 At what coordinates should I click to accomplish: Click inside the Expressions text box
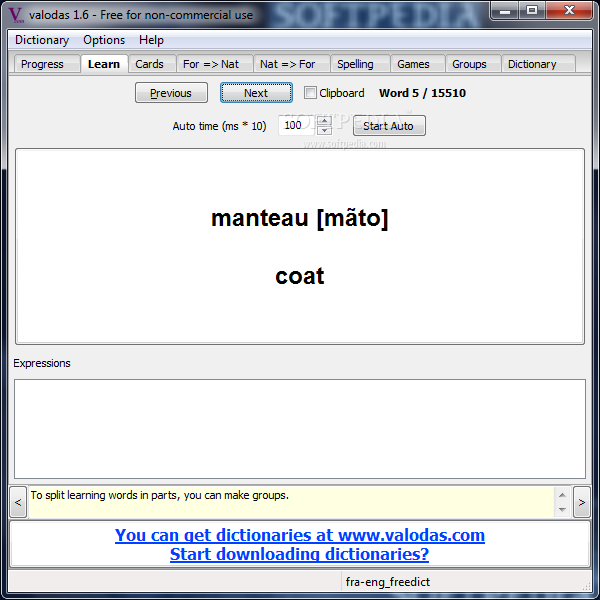click(300, 429)
